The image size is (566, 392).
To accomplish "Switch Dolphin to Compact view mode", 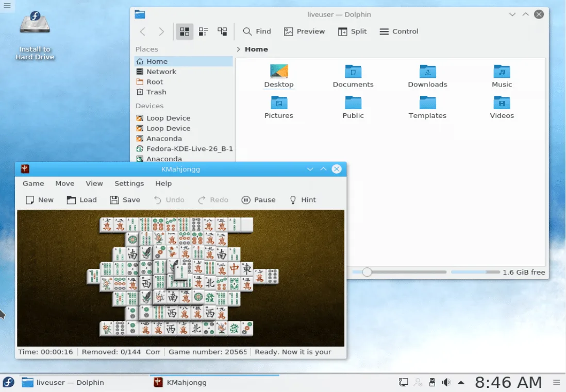I will (203, 32).
